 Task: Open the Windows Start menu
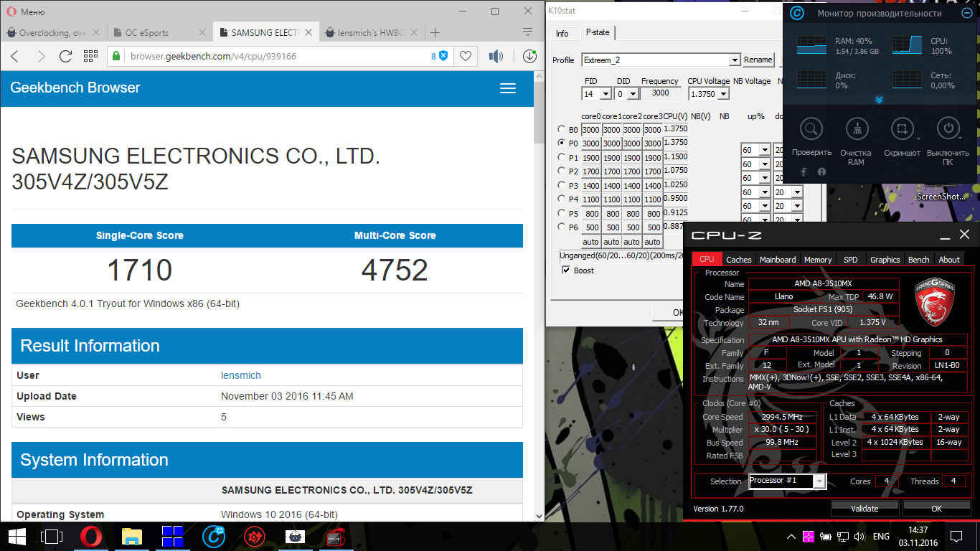17,537
